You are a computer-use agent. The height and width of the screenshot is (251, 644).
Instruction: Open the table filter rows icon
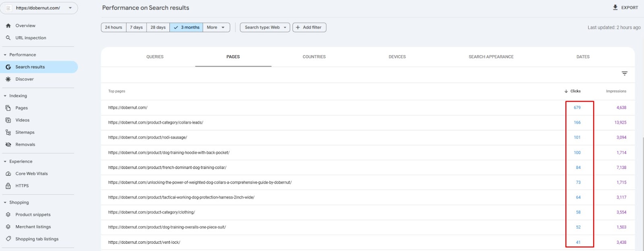625,74
